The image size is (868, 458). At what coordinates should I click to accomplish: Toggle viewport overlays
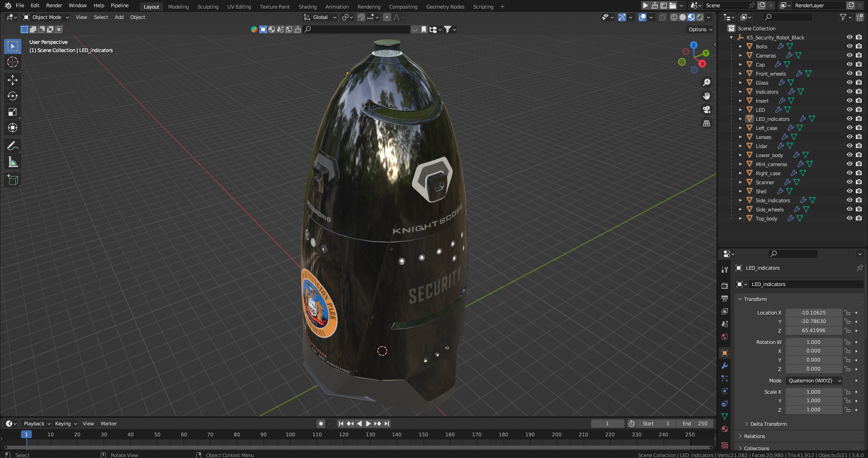tap(642, 17)
